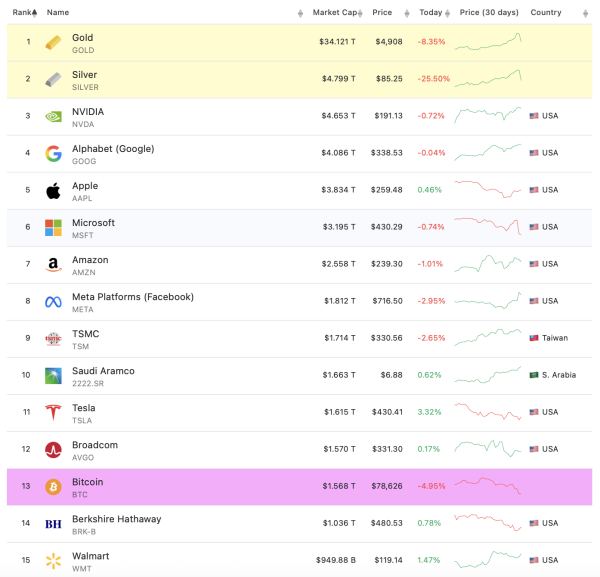Click the Tesla logo icon
The image size is (600, 577).
54,412
